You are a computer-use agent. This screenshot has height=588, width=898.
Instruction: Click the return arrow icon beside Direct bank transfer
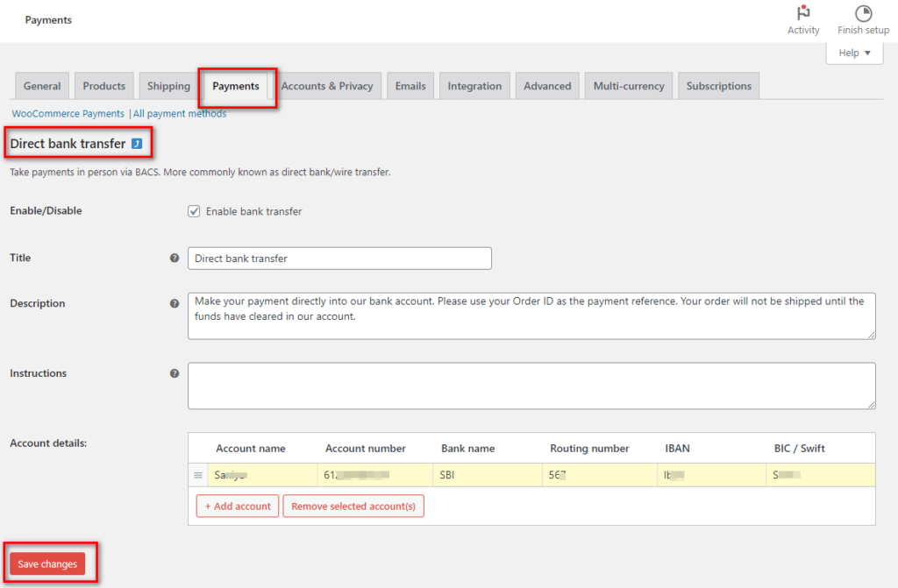click(137, 144)
